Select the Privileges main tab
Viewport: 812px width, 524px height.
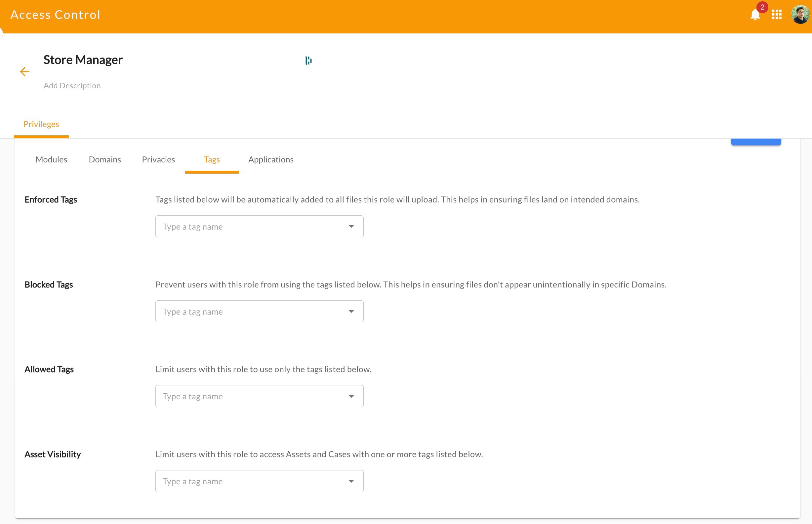(41, 124)
